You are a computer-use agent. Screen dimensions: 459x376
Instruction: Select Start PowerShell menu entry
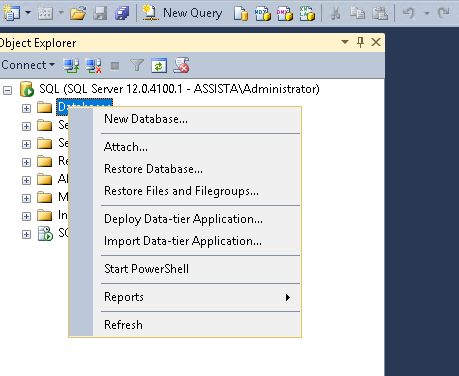point(197,269)
